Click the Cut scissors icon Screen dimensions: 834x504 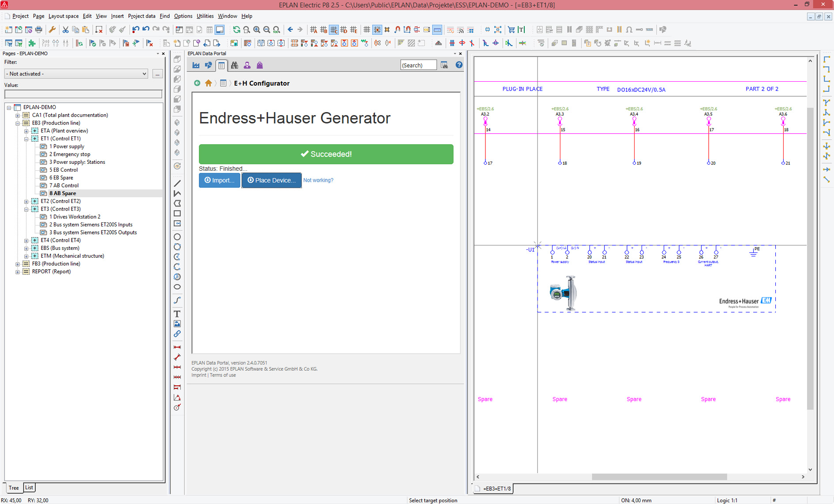click(65, 30)
